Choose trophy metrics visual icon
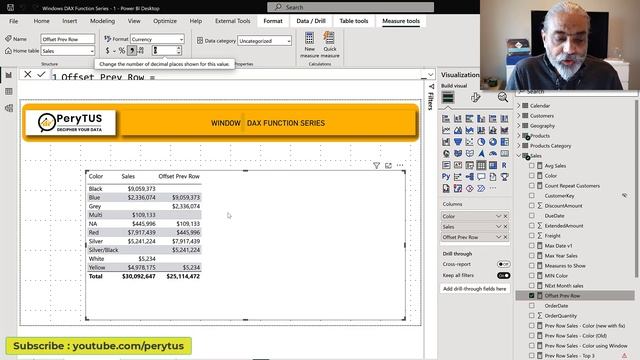The image size is (640, 360). pyautogui.click(x=504, y=177)
